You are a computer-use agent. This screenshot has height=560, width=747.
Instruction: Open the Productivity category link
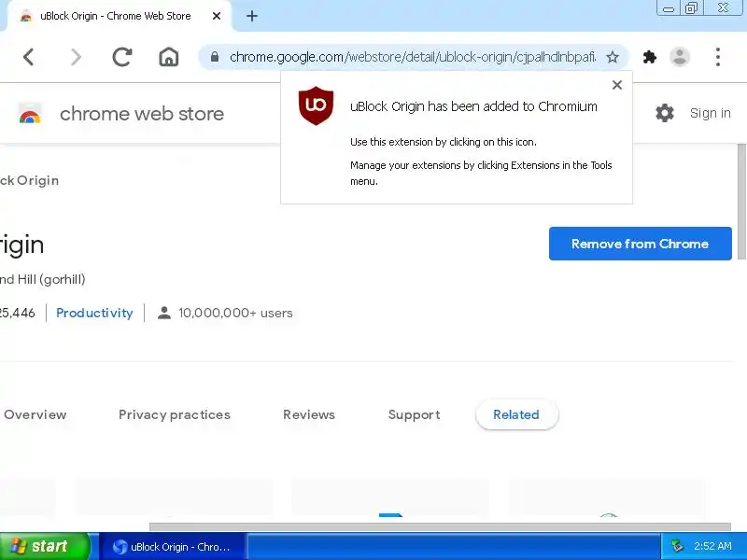click(x=94, y=313)
